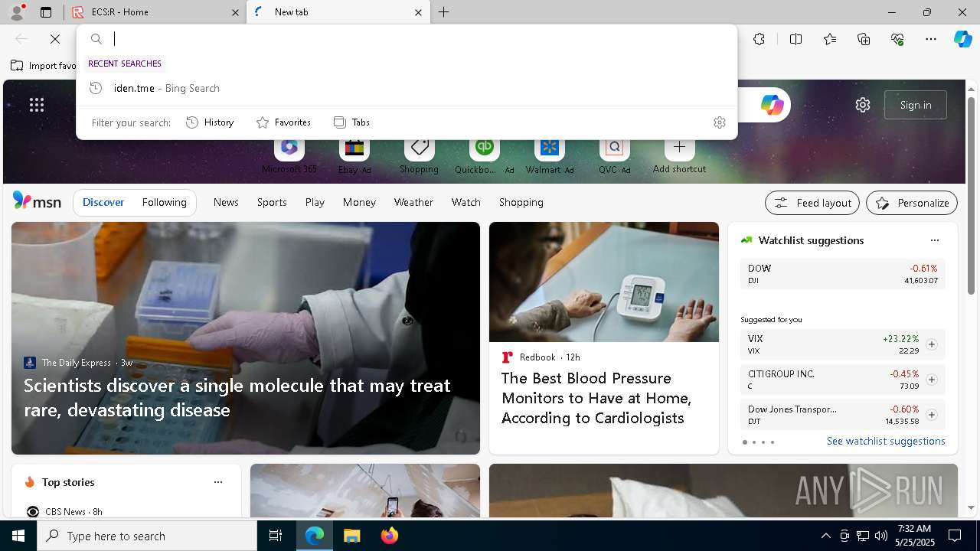Open Collections toolbar icon
The height and width of the screenshot is (551, 980).
pyautogui.click(x=864, y=39)
